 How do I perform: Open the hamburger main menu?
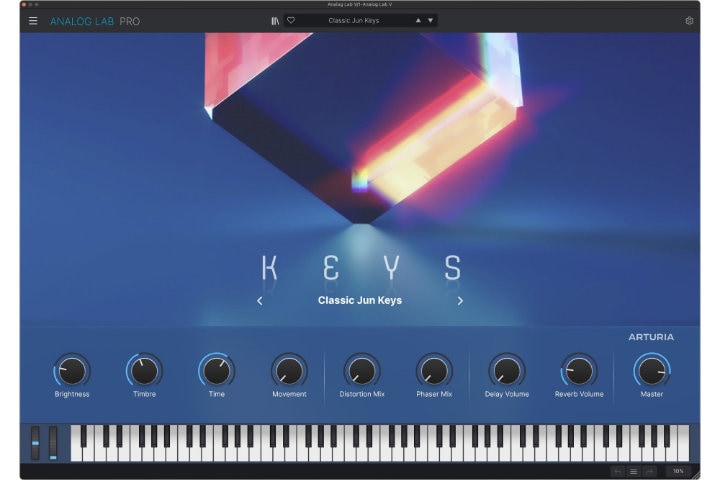(x=33, y=21)
